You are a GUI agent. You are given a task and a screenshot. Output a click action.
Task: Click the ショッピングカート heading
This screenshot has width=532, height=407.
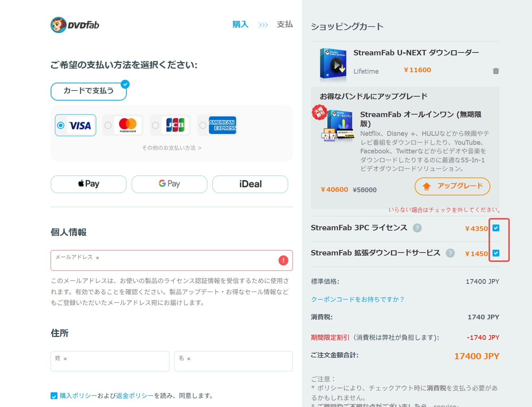point(347,27)
